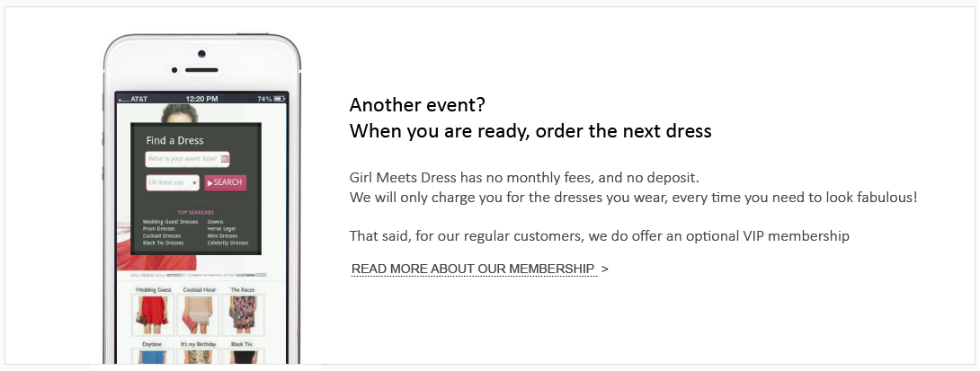Open the Black Tie dress thumbnail

[x=243, y=357]
